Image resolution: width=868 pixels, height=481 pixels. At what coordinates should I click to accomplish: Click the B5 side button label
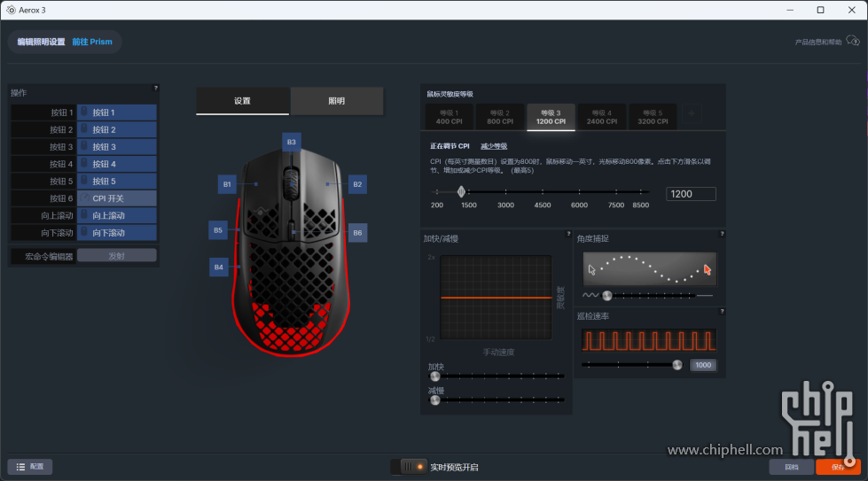(x=218, y=230)
